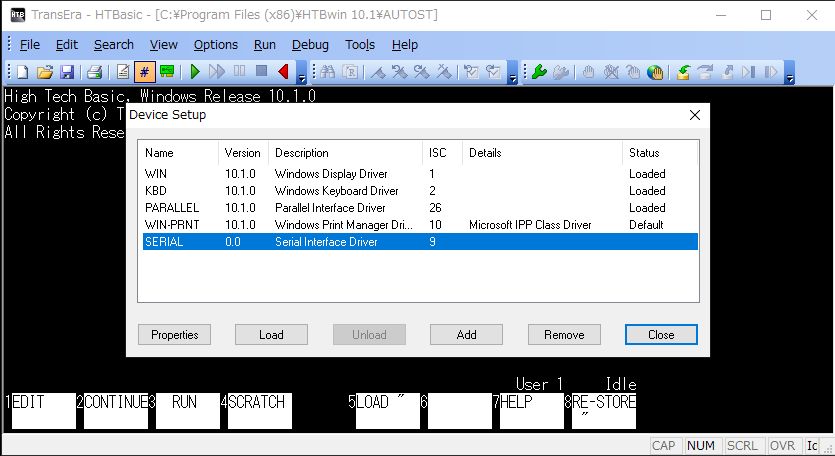Click the plain grey hand breakpoint icon
The height and width of the screenshot is (456, 835).
(x=588, y=71)
